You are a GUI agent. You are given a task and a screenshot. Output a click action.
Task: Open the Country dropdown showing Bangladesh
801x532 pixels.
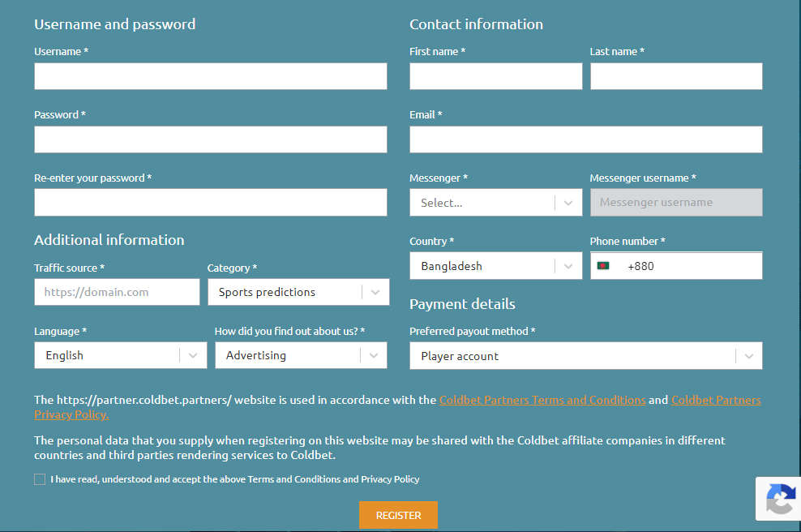point(495,266)
